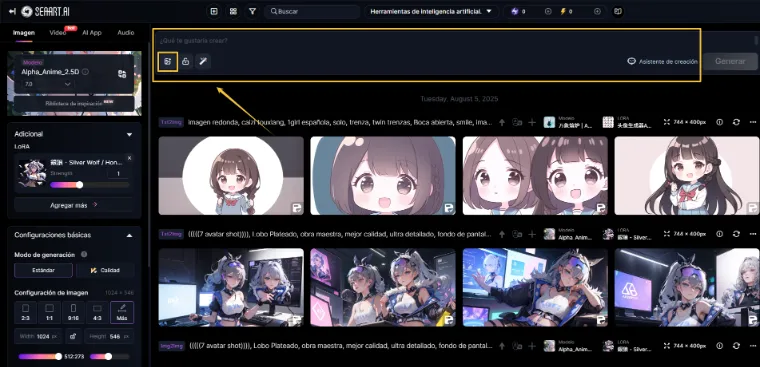
Task: Open the guide book icon in the top bar
Action: click(617, 11)
